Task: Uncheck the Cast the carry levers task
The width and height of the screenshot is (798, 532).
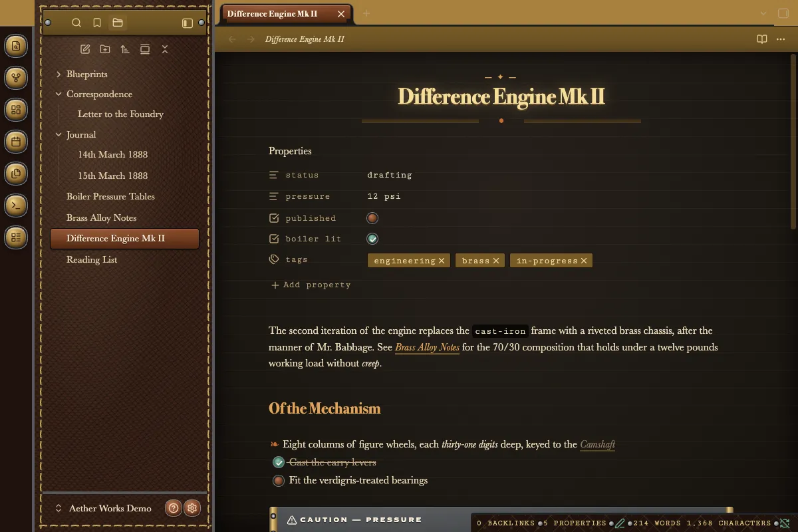Action: pos(279,462)
